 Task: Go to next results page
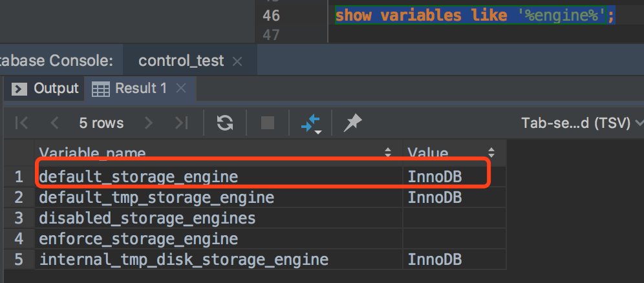pyautogui.click(x=149, y=123)
